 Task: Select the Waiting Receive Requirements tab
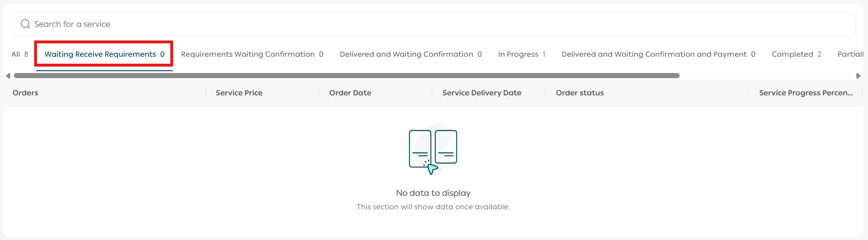104,54
